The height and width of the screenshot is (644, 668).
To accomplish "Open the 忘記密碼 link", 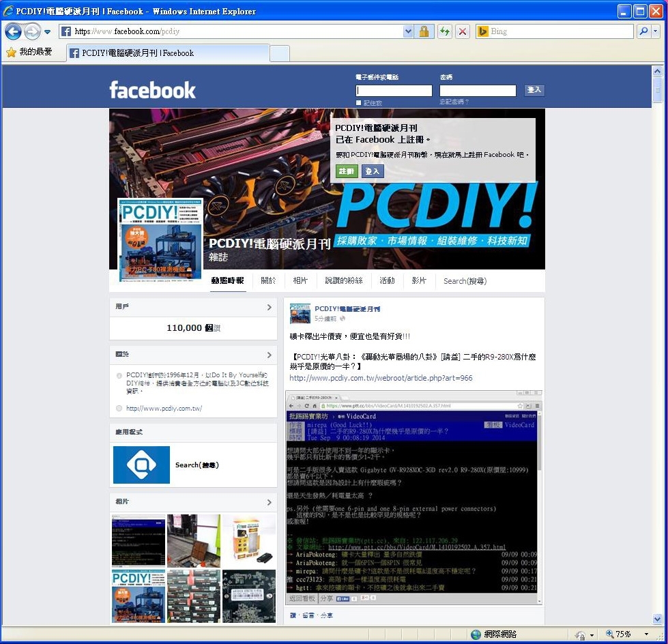I will tap(454, 102).
